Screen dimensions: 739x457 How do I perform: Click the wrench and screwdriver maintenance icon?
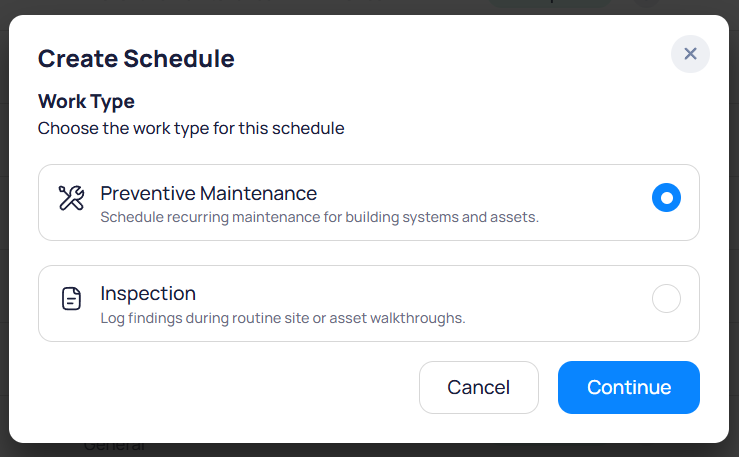click(71, 198)
